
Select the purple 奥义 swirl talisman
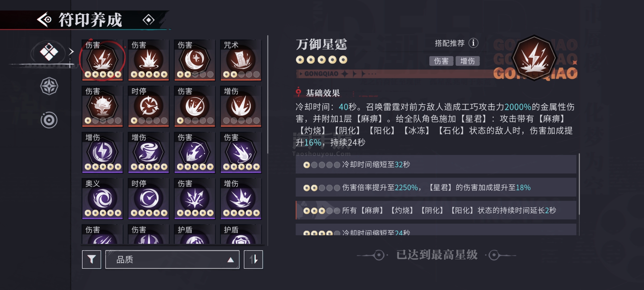point(103,199)
